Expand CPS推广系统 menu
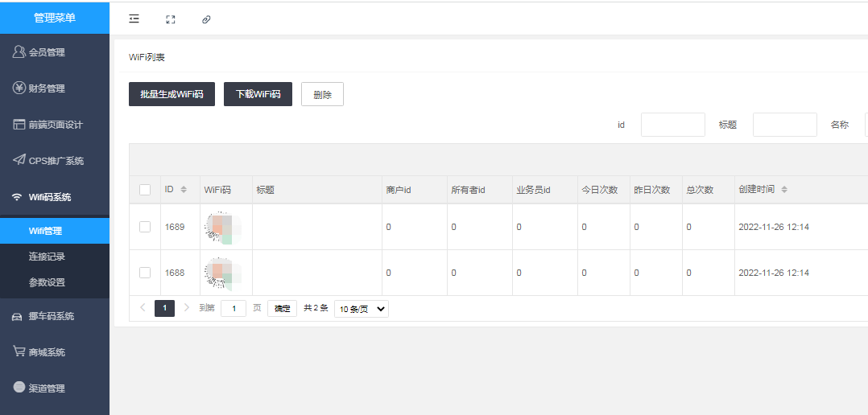This screenshot has height=415, width=868. click(55, 160)
